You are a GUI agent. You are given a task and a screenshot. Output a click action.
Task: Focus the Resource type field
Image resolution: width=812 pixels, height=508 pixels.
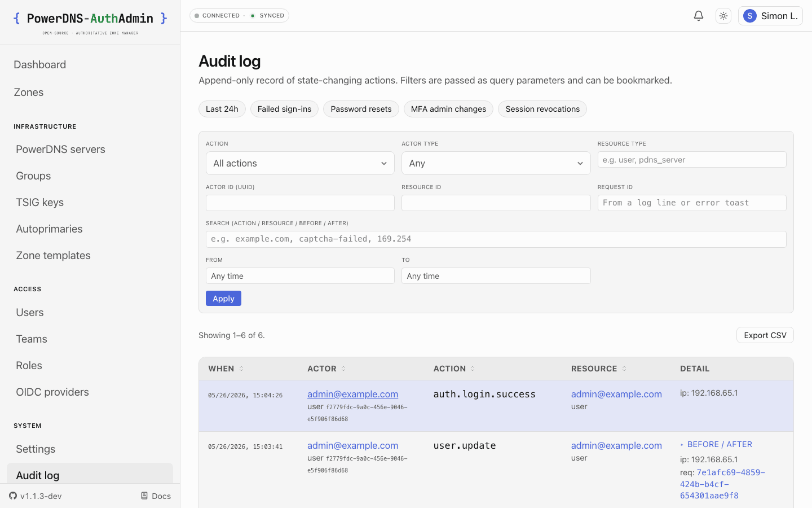(x=692, y=160)
